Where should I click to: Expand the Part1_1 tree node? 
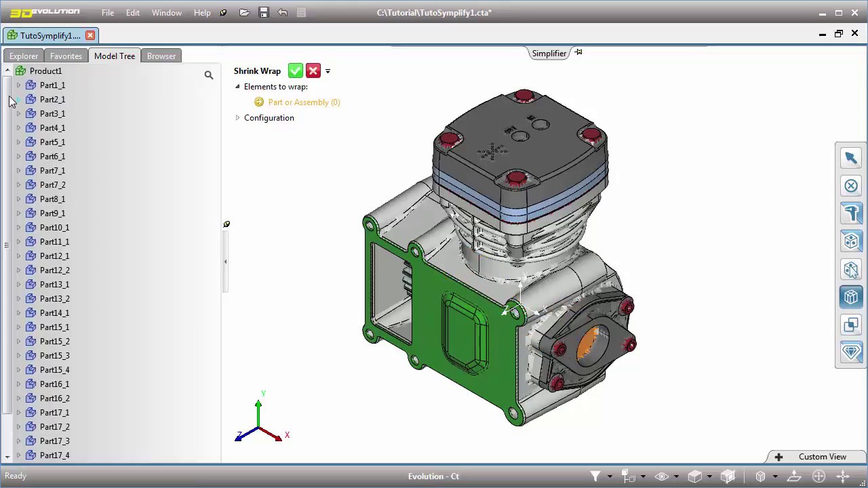(18, 85)
